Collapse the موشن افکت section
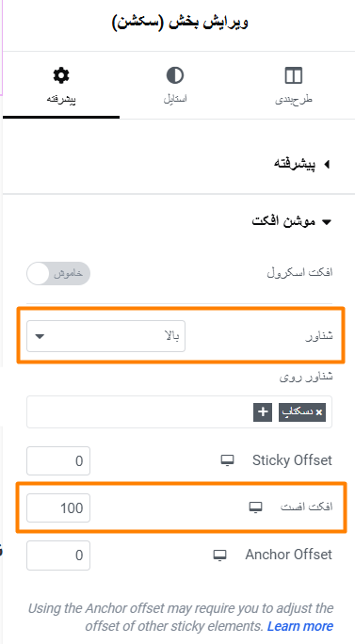This screenshot has width=355, height=644. click(327, 222)
